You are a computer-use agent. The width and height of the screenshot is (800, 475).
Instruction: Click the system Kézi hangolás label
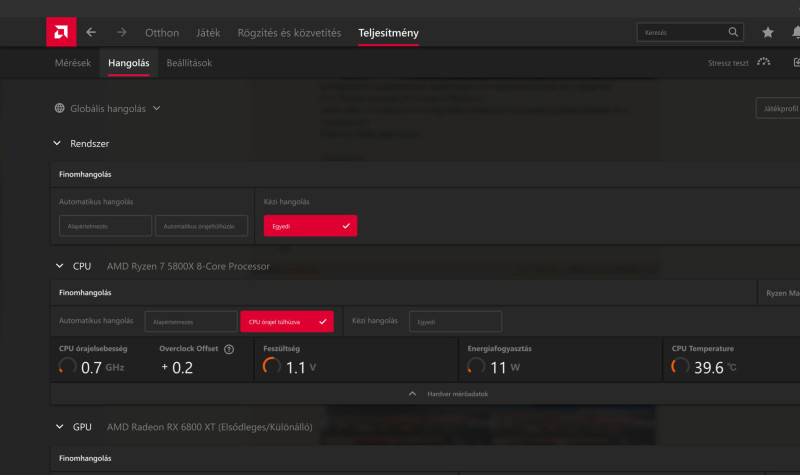(287, 202)
